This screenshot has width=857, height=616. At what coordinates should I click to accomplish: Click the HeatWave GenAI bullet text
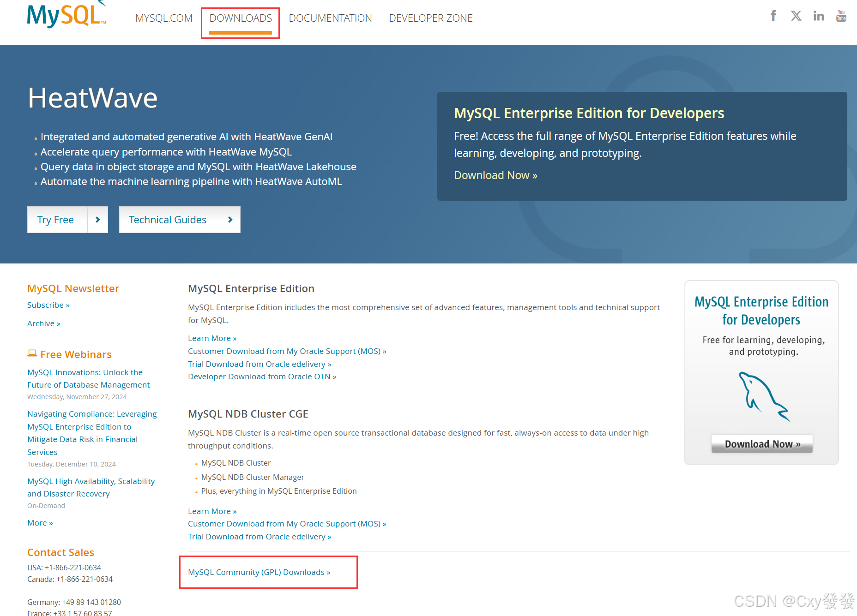pyautogui.click(x=187, y=137)
